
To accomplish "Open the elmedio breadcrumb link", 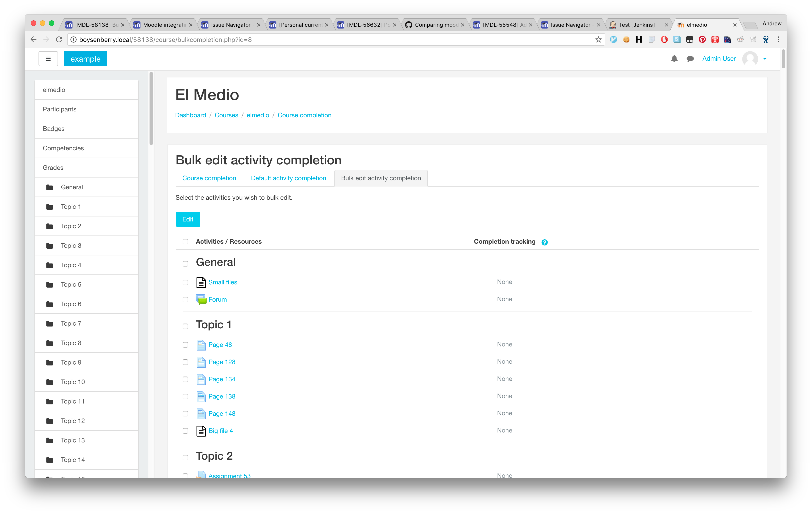I will click(x=258, y=115).
